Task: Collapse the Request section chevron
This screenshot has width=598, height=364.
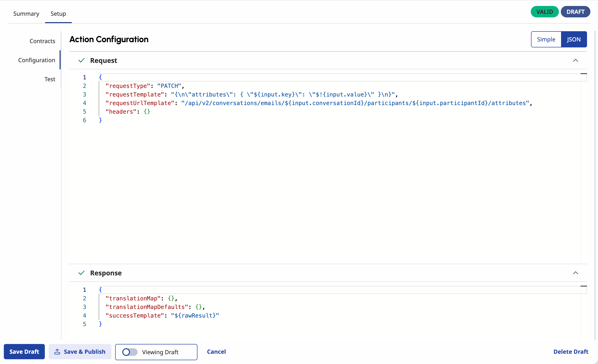Action: tap(575, 60)
